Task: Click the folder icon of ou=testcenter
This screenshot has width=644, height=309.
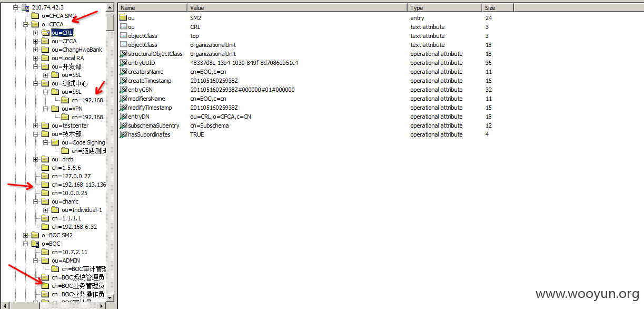Action: tap(45, 125)
